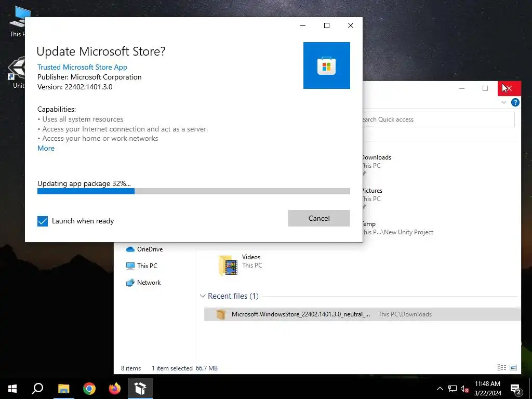The width and height of the screenshot is (532, 399).
Task: Open File Explorer from the taskbar
Action: tap(63, 389)
